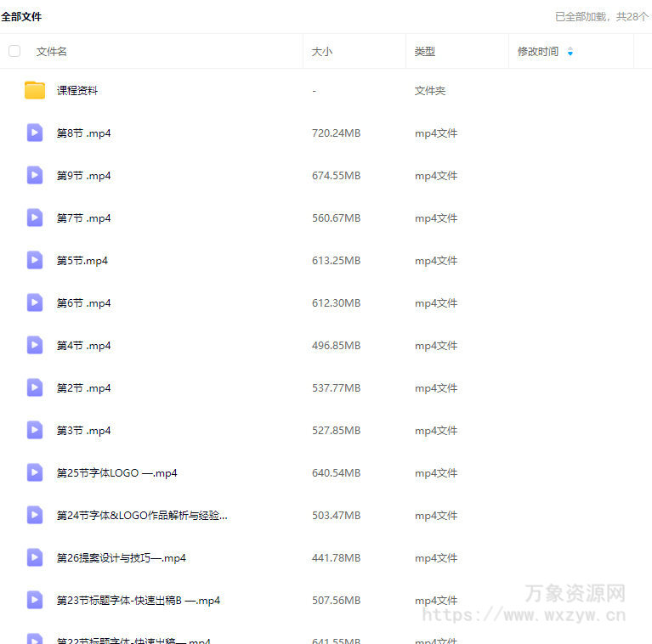
Task: Open folder name 课程资料
Action: coord(77,91)
